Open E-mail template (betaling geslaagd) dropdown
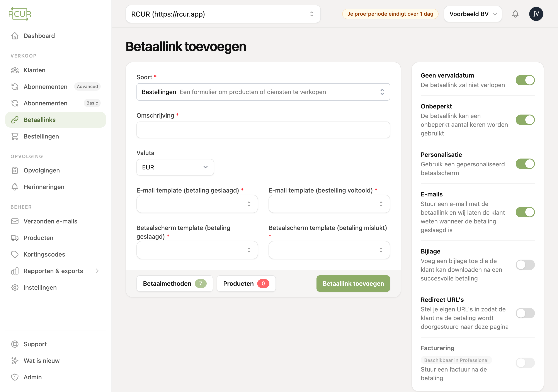Image resolution: width=558 pixels, height=392 pixels. 197,204
